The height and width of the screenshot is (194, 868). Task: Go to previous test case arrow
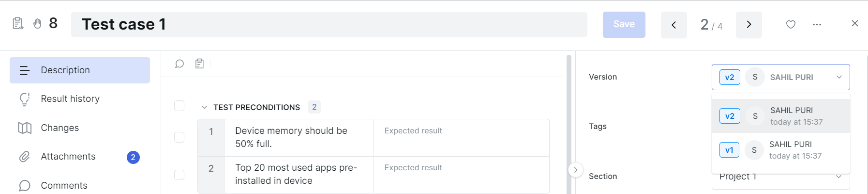(673, 25)
